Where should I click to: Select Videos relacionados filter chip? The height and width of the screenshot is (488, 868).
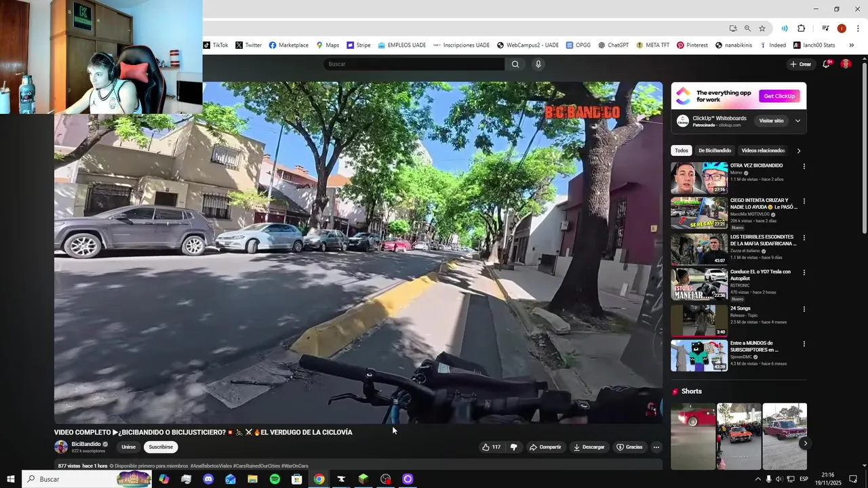pyautogui.click(x=763, y=150)
